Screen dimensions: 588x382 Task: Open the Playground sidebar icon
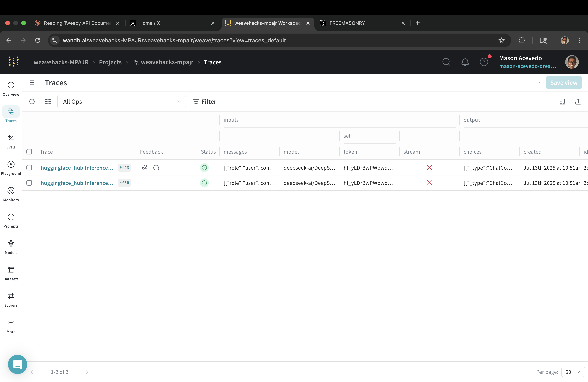11,164
